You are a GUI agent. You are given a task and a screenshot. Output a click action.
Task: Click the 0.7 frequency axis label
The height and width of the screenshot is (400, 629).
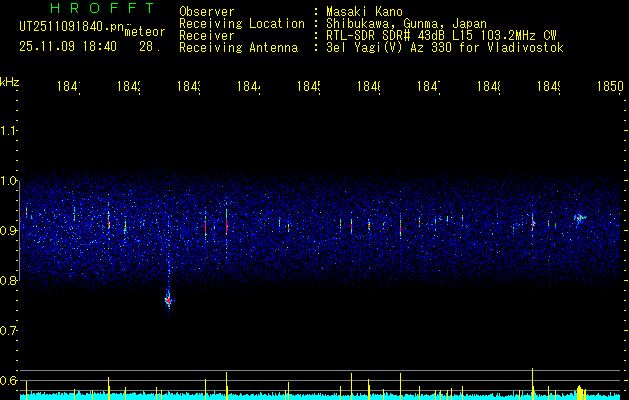[8, 331]
